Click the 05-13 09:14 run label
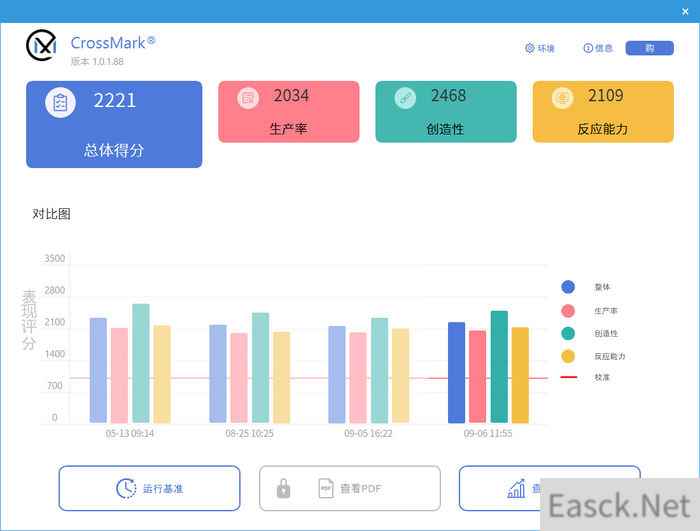 pos(130,433)
